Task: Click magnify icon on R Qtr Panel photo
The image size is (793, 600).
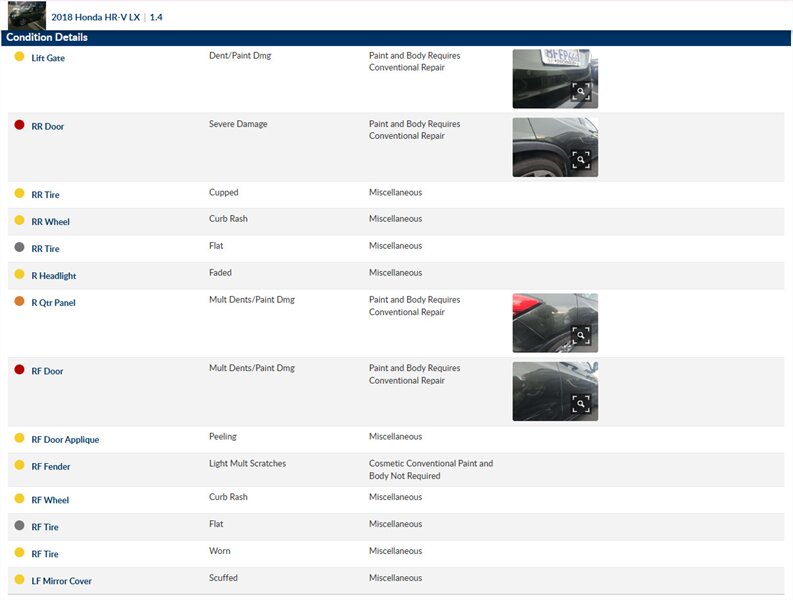Action: click(581, 336)
